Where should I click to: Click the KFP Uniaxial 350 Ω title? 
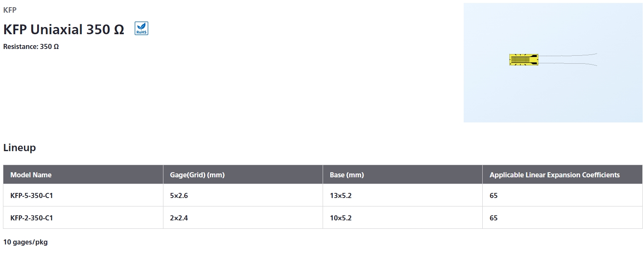pos(64,29)
